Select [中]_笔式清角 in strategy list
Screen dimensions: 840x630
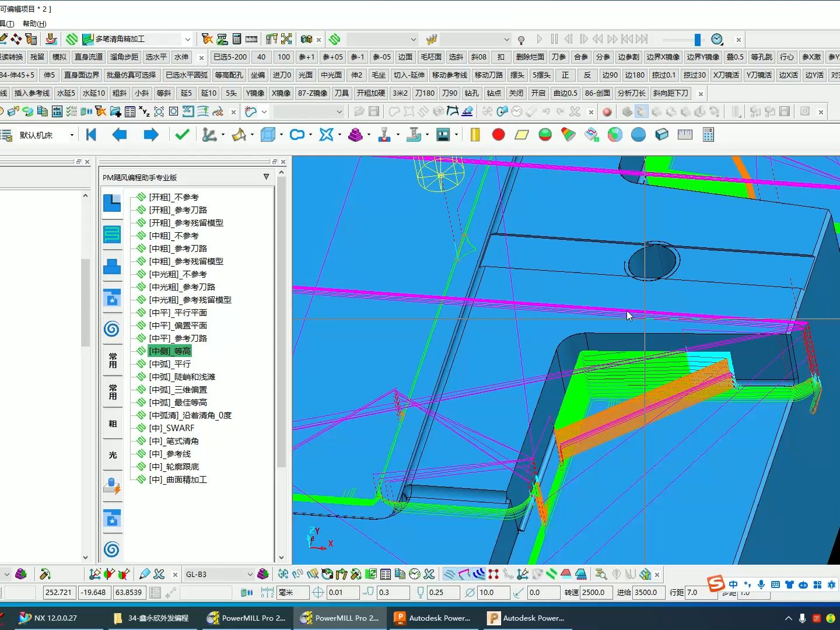click(x=174, y=441)
